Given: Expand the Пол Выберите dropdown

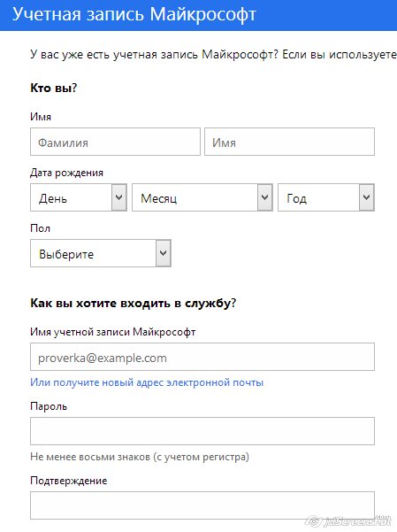Looking at the screenshot, I should point(101,253).
